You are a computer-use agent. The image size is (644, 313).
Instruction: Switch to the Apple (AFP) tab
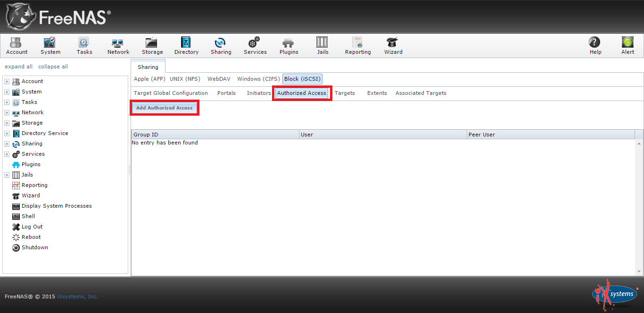[149, 79]
